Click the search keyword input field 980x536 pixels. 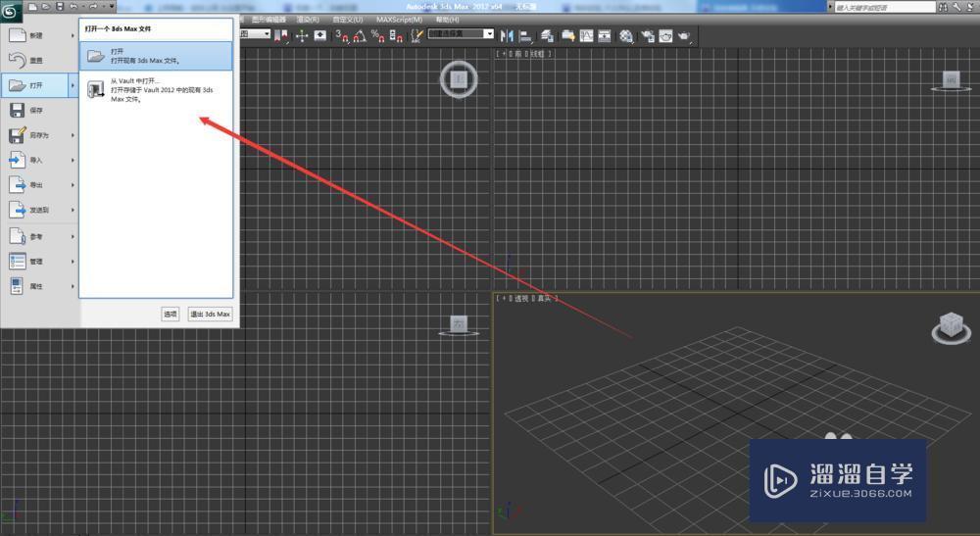pos(884,7)
